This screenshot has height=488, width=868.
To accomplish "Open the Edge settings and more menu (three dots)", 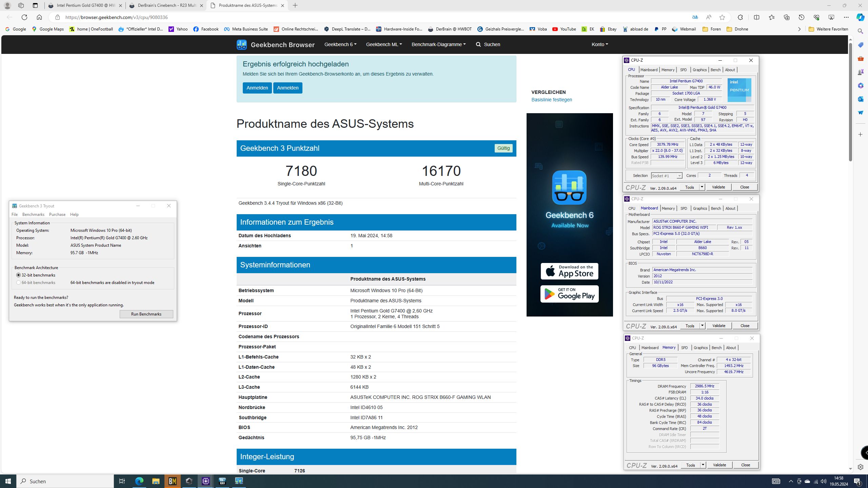I will [x=846, y=17].
